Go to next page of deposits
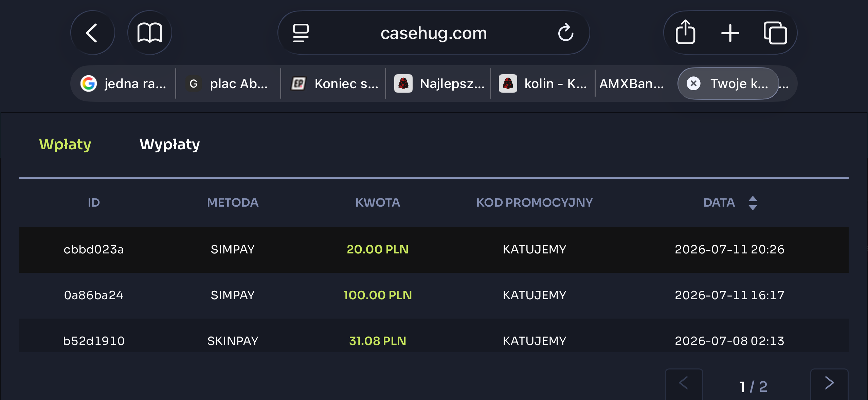The width and height of the screenshot is (868, 400). tap(829, 384)
